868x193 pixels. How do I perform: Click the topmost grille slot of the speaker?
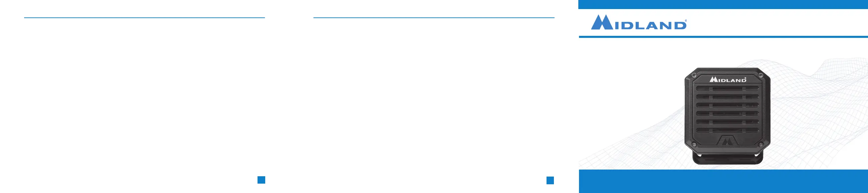coord(727,89)
